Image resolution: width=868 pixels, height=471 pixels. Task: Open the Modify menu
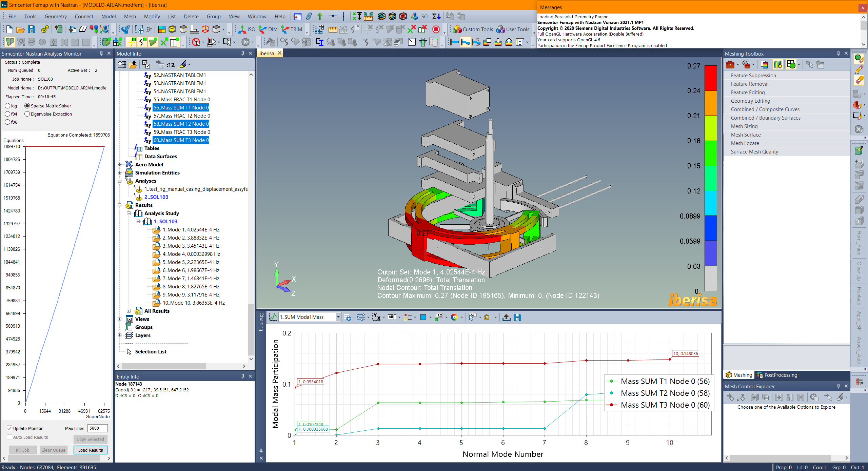[152, 16]
